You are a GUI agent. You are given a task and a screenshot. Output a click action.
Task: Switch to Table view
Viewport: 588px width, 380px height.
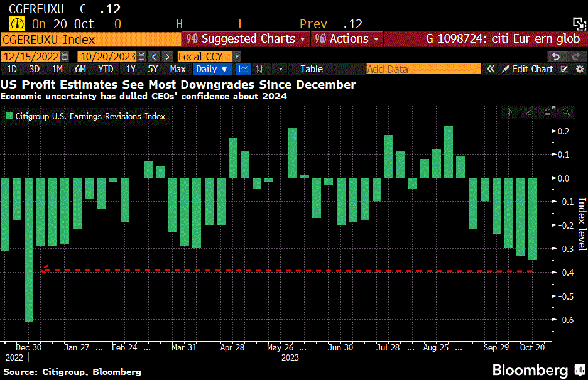pos(312,69)
